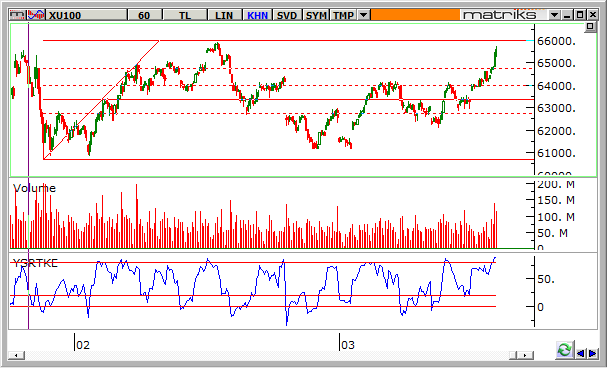607x368 pixels.
Task: Click the 63000 price axis label
Action: [x=556, y=108]
